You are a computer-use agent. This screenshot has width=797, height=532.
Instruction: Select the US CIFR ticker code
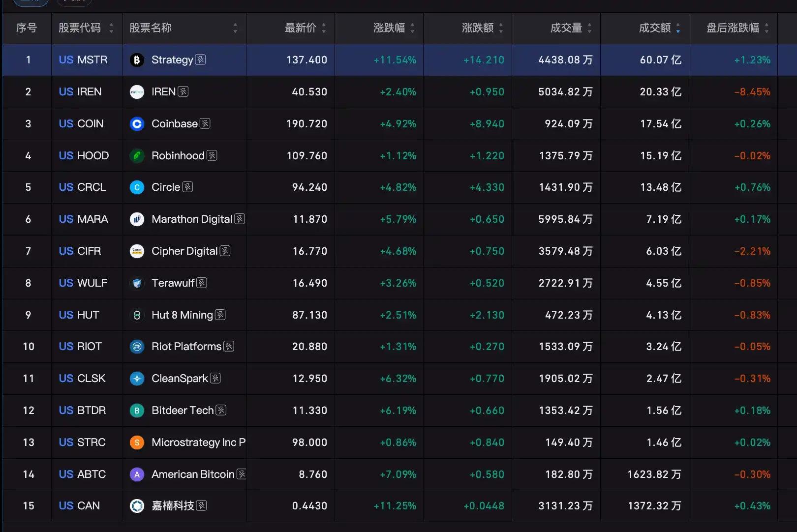(80, 251)
